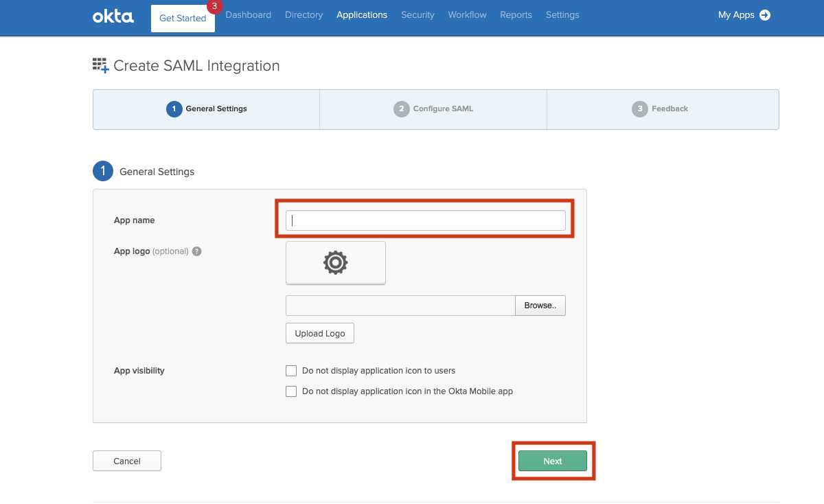Open the Applications menu

[x=362, y=14]
